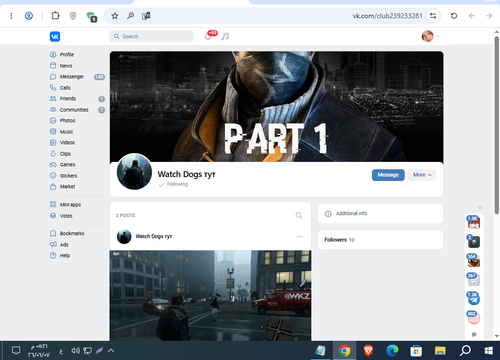Screen dimensions: 500x360
Task: Expand the More dropdown button
Action: pos(422,175)
